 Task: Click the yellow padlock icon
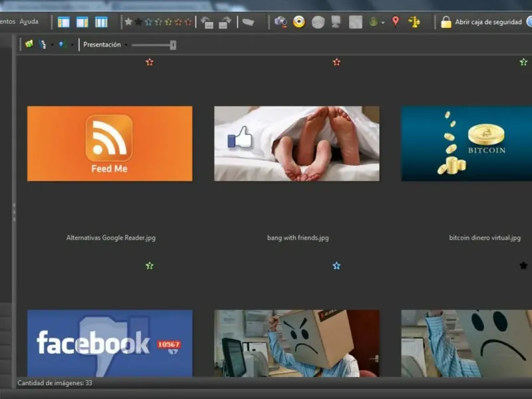[x=446, y=22]
